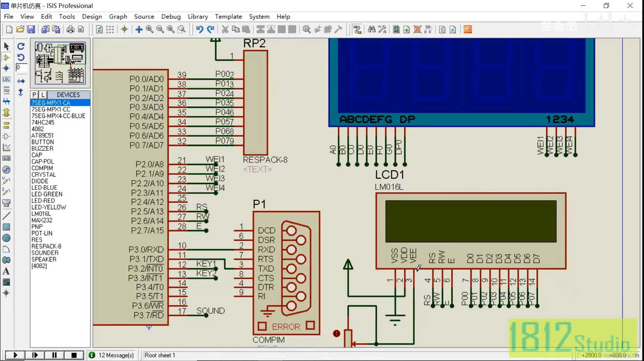Click the redo action icon
The image size is (644, 361).
210,29
